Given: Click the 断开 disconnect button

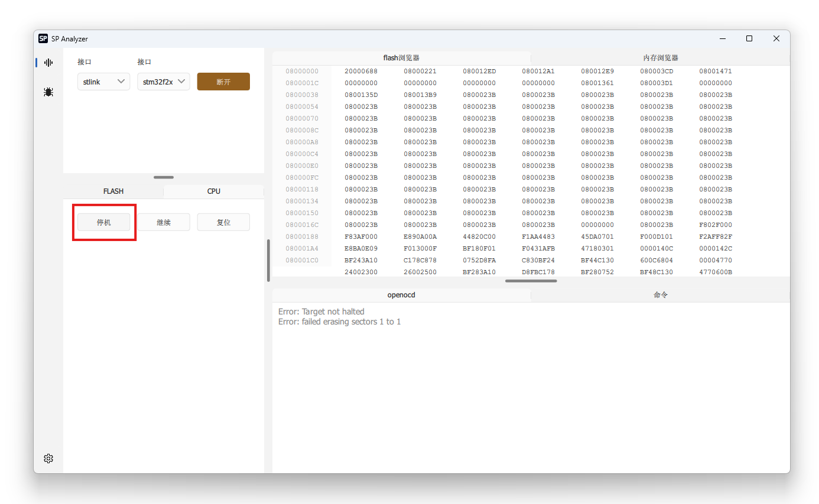Looking at the screenshot, I should tap(223, 82).
